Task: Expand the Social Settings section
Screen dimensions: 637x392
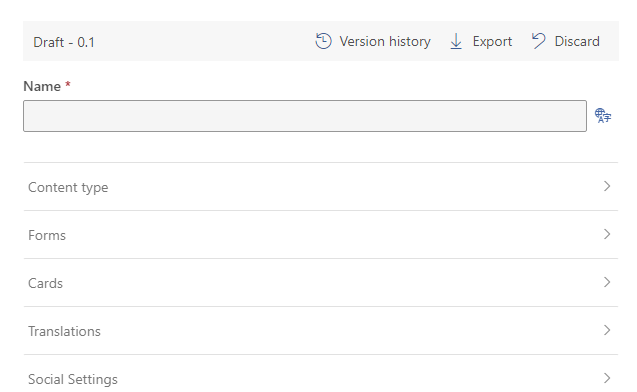Action: pyautogui.click(x=321, y=374)
